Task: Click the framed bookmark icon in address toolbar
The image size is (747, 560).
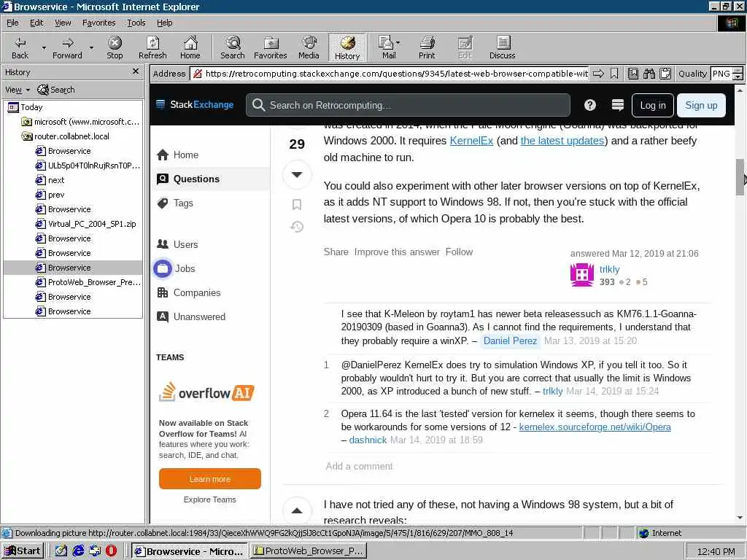Action: (633, 74)
